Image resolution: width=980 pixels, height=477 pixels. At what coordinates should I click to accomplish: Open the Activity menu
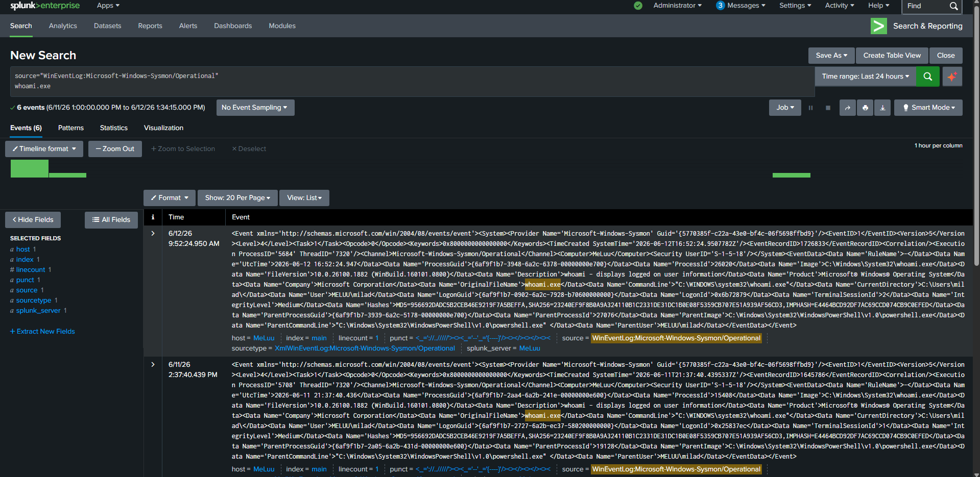(839, 6)
